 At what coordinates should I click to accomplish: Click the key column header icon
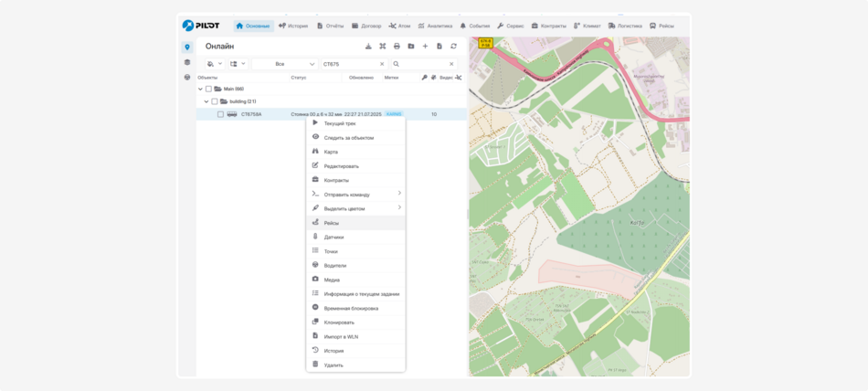click(424, 78)
